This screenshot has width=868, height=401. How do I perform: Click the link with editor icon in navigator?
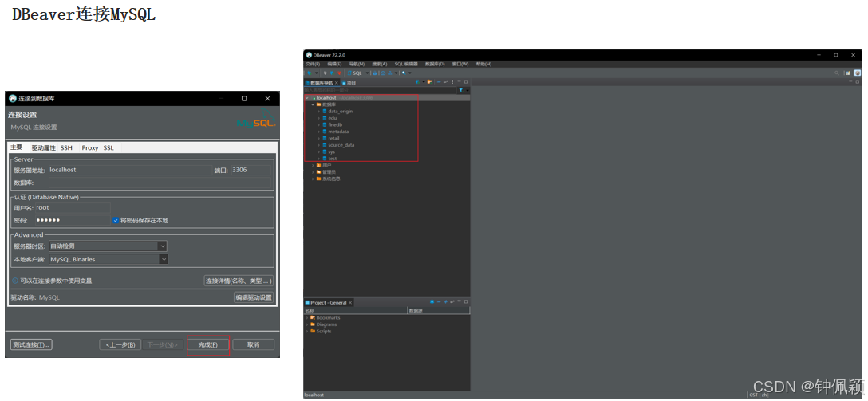pyautogui.click(x=446, y=82)
